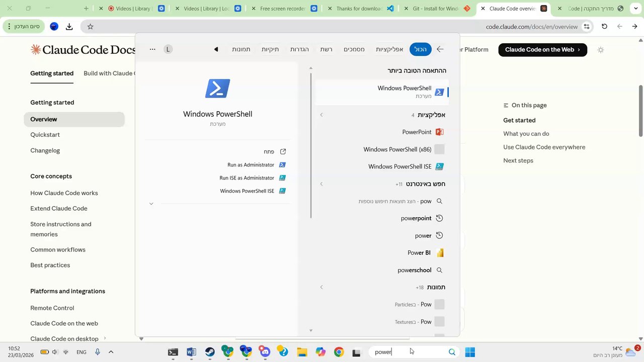Expand more actions chevron in details pane
The image size is (644, 362).
[151, 204]
